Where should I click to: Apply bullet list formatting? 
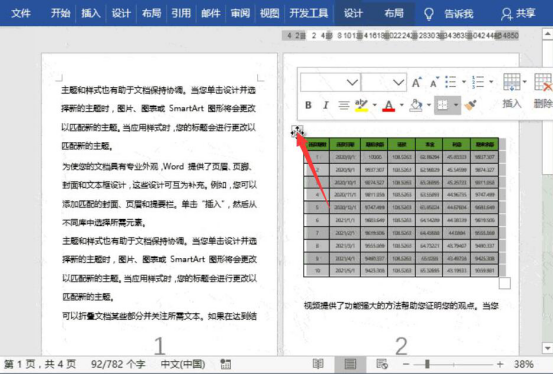pyautogui.click(x=450, y=82)
